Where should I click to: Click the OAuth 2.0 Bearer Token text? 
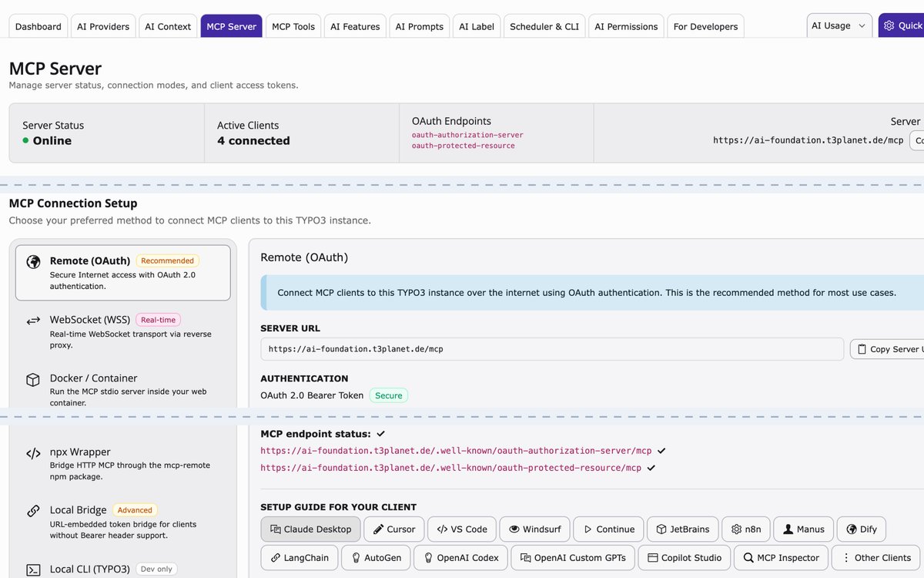coord(312,395)
